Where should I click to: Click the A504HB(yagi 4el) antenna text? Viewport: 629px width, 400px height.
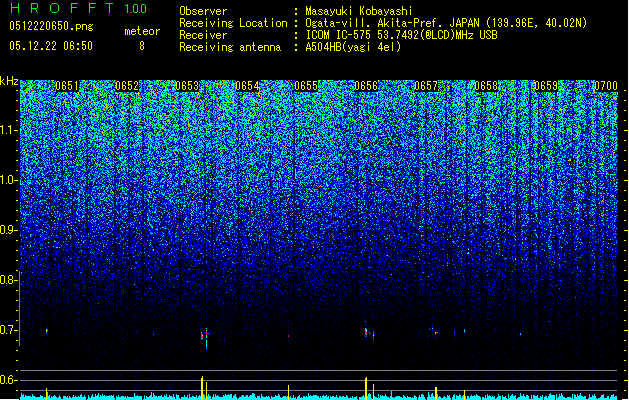point(353,47)
